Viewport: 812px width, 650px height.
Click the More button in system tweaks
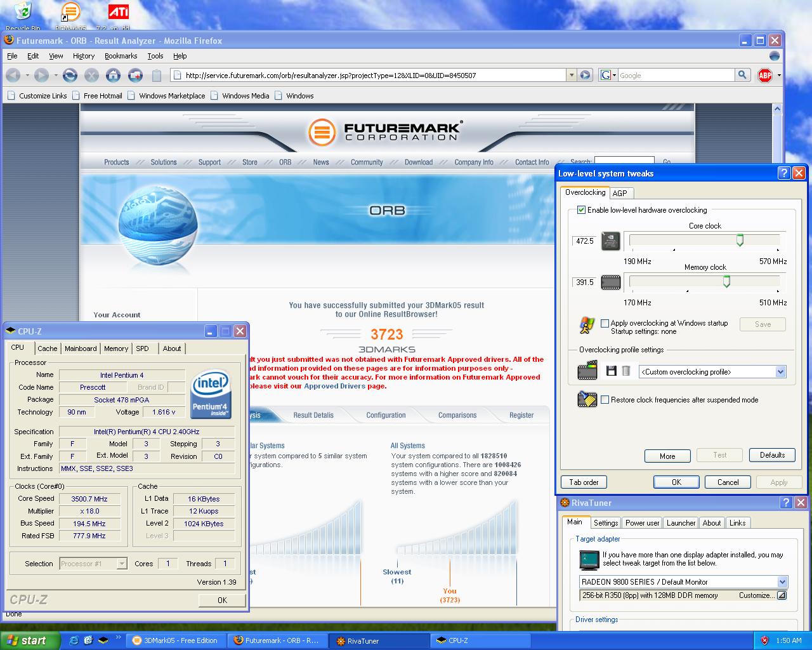667,456
